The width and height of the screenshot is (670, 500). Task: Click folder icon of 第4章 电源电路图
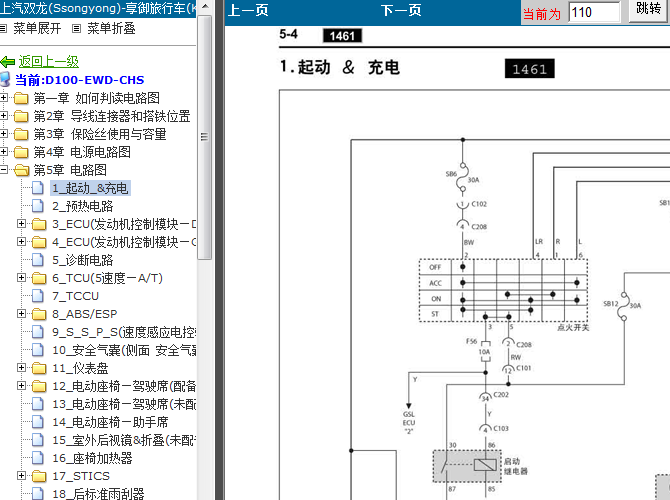coord(21,153)
